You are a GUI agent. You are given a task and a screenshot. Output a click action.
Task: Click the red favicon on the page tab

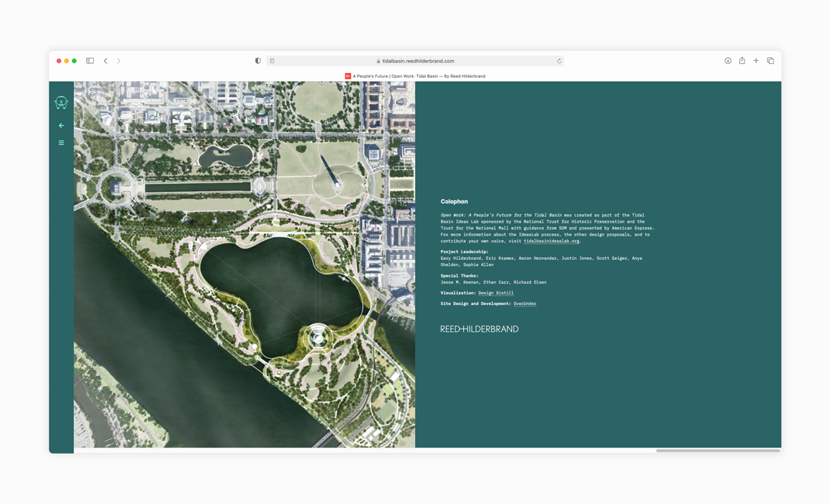coord(347,76)
